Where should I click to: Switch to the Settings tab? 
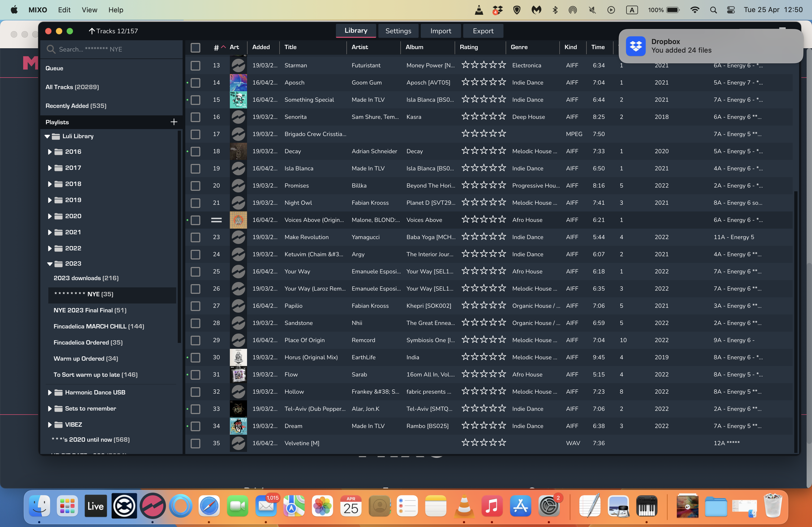point(398,31)
